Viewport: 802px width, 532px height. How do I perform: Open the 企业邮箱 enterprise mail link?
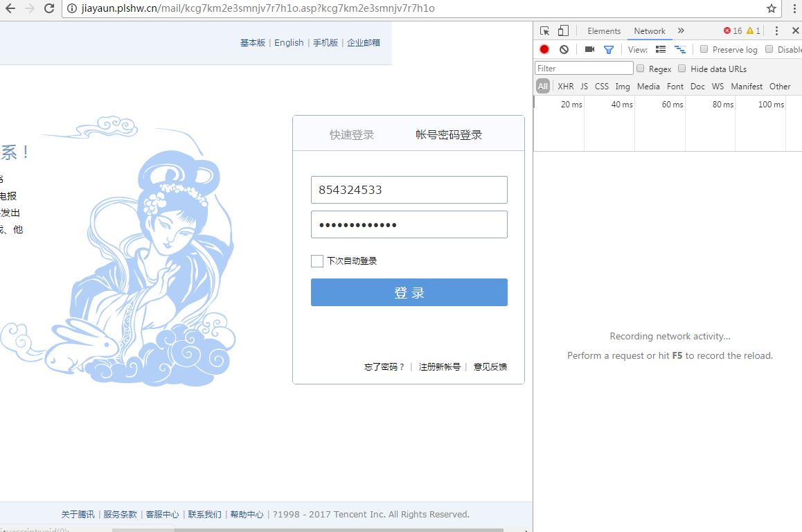[364, 42]
